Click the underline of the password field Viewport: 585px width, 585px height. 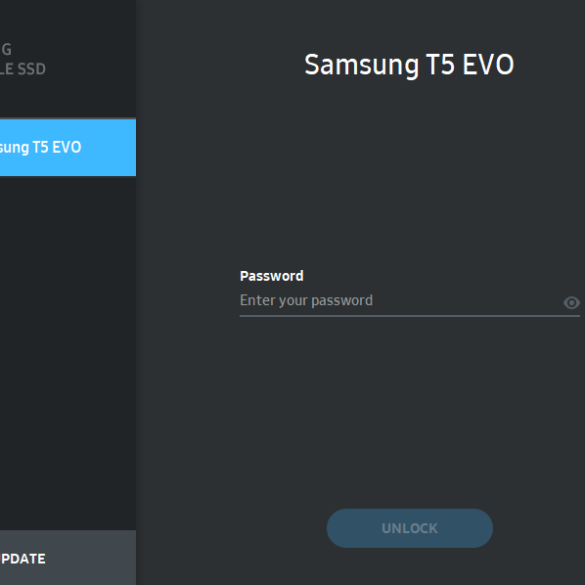(410, 316)
